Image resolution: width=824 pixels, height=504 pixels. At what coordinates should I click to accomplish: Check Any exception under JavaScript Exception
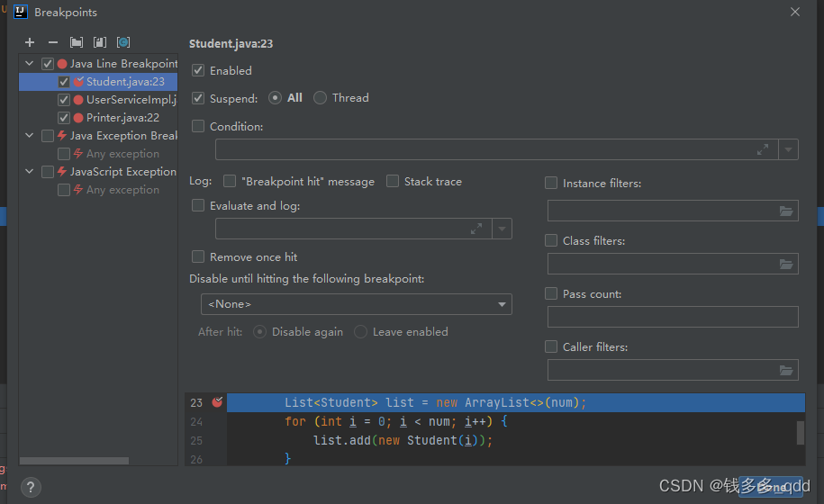click(64, 190)
